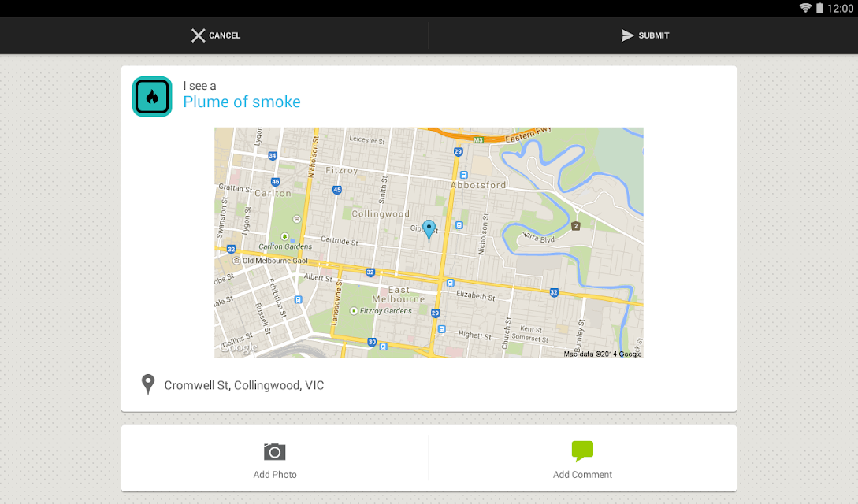Tap the M3 Eastern Fwy shield on the map
Screen dimensions: 858x504
coord(478,140)
